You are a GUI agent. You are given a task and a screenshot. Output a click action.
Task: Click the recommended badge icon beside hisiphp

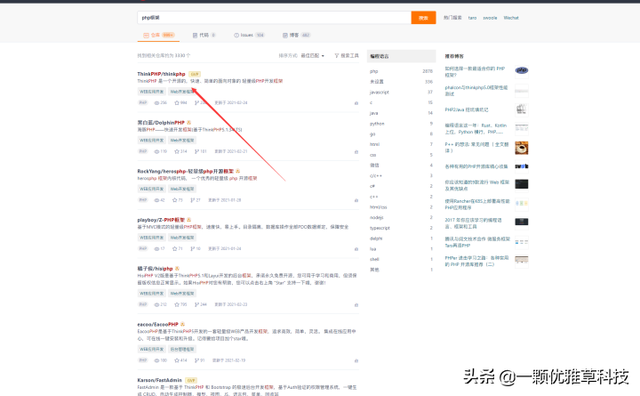coord(177,268)
